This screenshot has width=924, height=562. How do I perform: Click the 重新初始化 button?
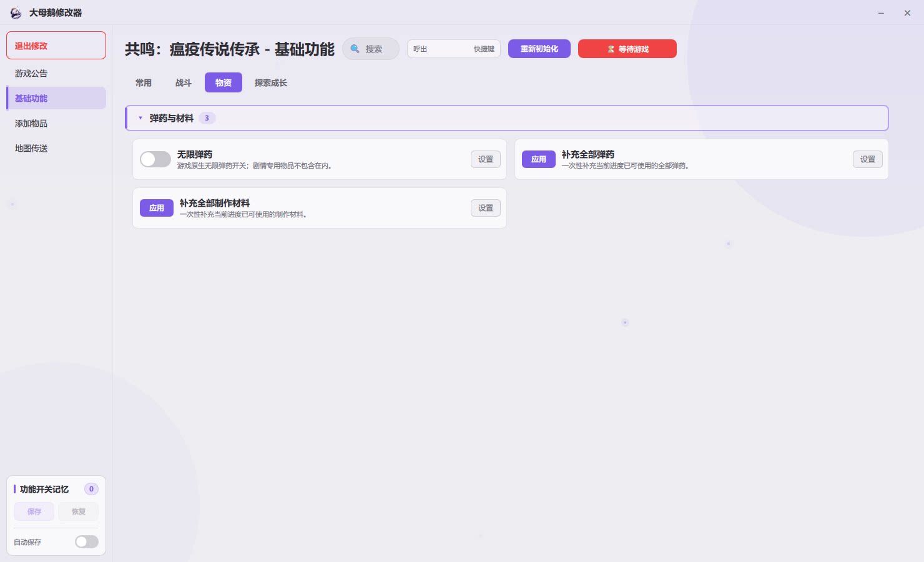[539, 49]
